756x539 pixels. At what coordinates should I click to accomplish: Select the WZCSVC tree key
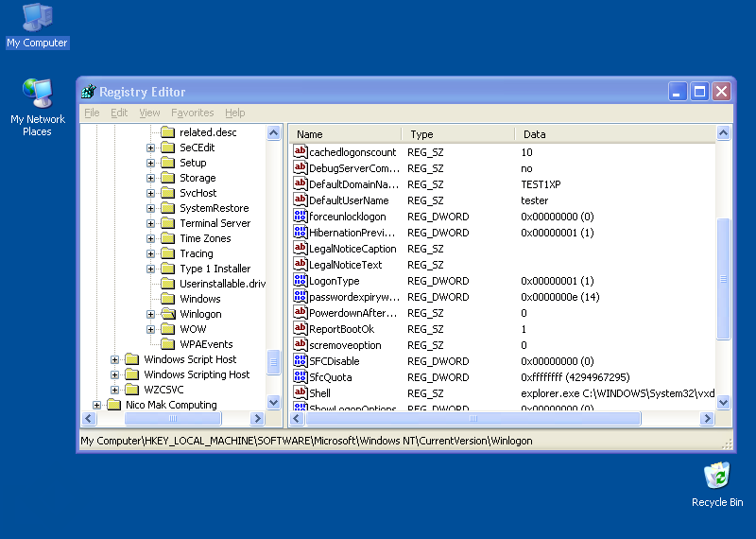click(x=163, y=390)
